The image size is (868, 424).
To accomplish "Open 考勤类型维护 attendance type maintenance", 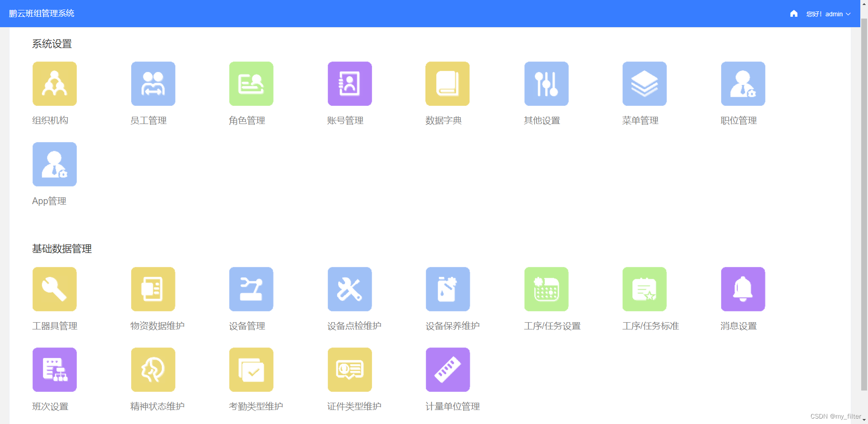I will point(251,370).
